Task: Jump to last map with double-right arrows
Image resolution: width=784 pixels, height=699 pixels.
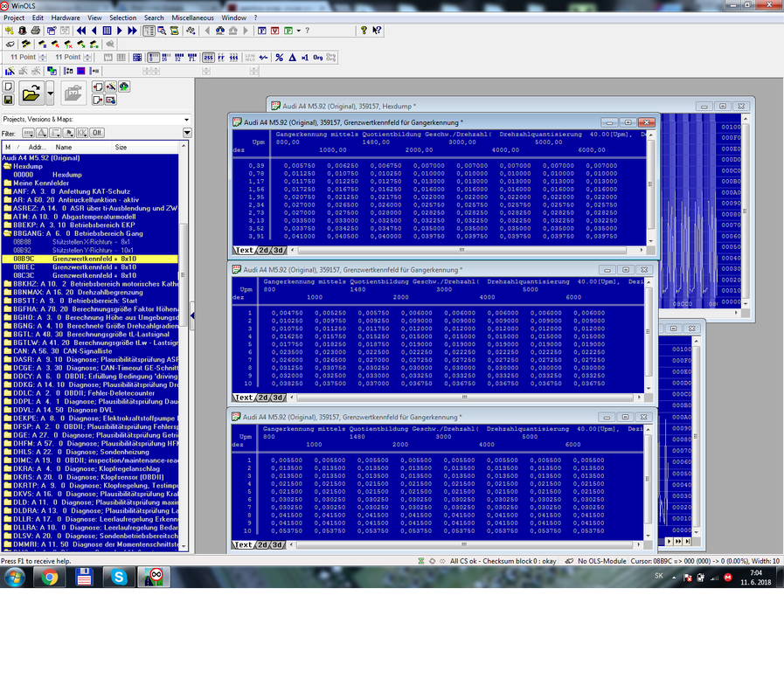Action: point(132,31)
